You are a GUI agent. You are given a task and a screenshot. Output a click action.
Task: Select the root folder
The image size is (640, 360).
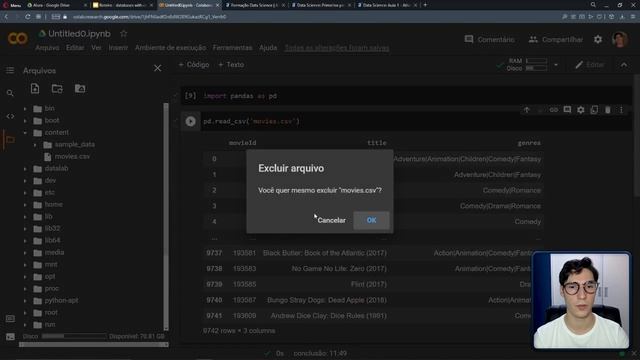pyautogui.click(x=51, y=313)
